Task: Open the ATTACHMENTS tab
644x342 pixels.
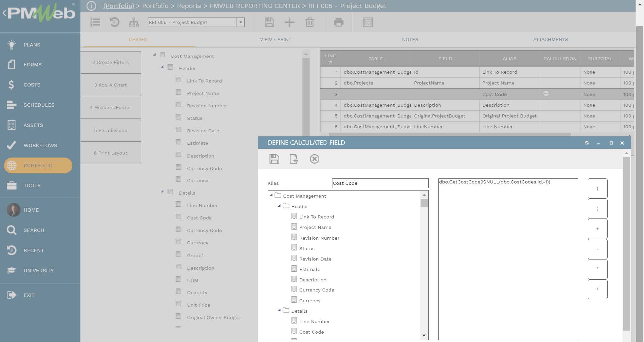Action: [x=550, y=39]
